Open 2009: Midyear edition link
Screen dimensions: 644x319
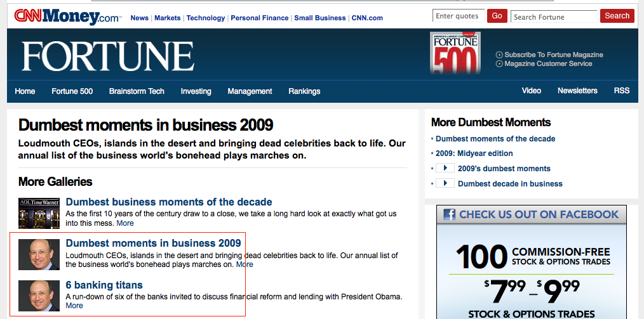click(x=474, y=153)
